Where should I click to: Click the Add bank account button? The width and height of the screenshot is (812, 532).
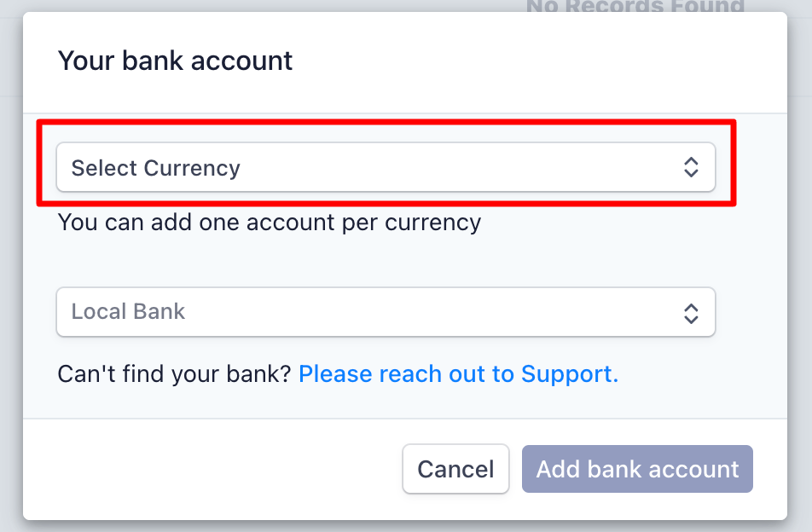(x=637, y=469)
